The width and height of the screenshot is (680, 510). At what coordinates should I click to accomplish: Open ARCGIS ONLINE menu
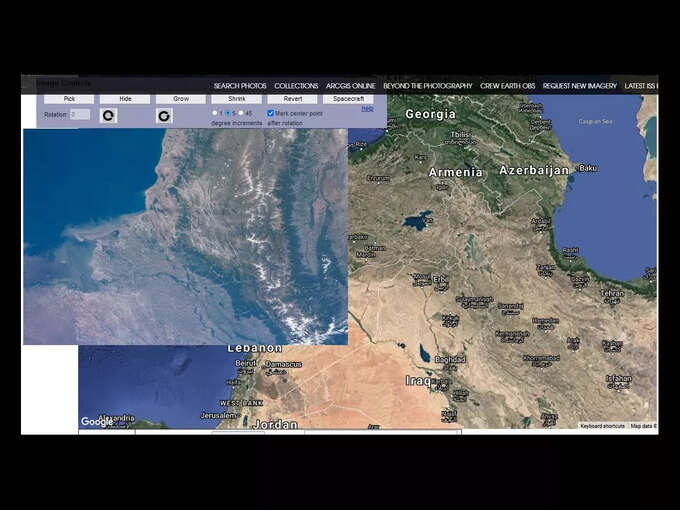click(x=350, y=86)
